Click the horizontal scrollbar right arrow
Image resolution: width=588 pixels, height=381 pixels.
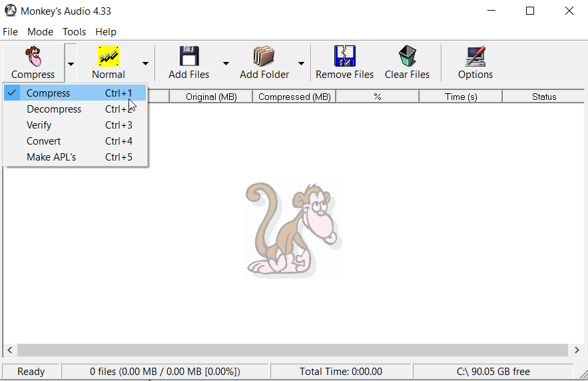coord(577,350)
